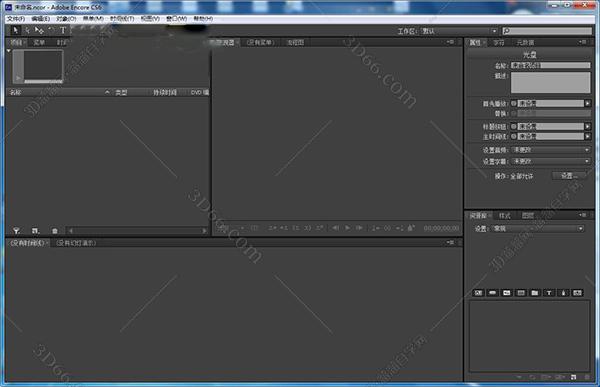Open the 主时间线 arrow flyout
Image resolution: width=600 pixels, height=387 pixels.
[x=587, y=136]
